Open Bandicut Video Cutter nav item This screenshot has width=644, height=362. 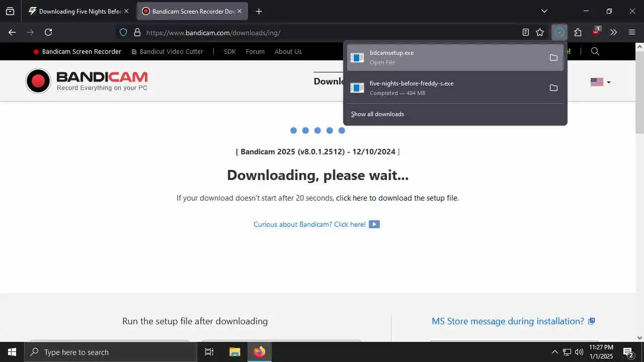click(x=168, y=51)
